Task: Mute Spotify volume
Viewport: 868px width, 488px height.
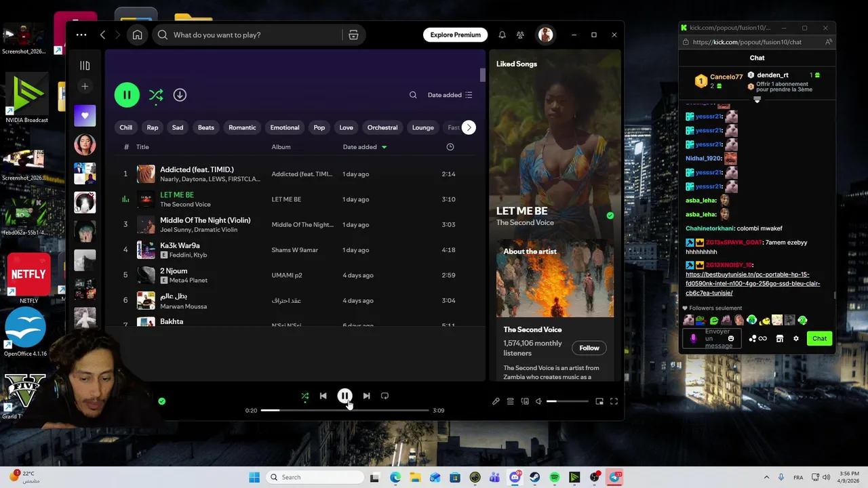Action: pyautogui.click(x=538, y=401)
